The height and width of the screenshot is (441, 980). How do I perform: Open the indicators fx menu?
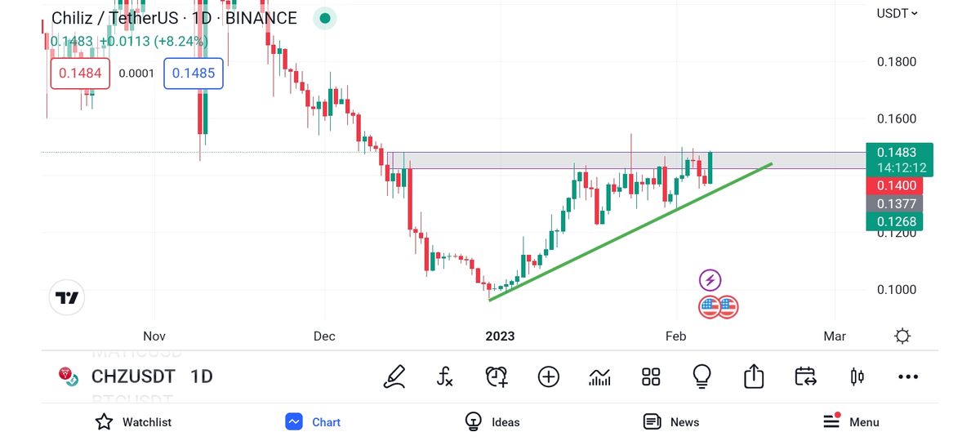(444, 376)
